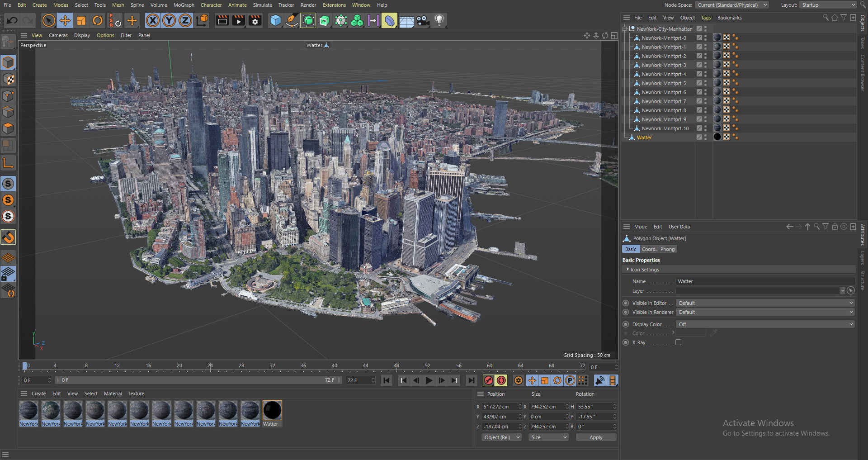This screenshot has height=460, width=868.
Task: Toggle Visible in Editor animation dot
Action: coord(626,303)
